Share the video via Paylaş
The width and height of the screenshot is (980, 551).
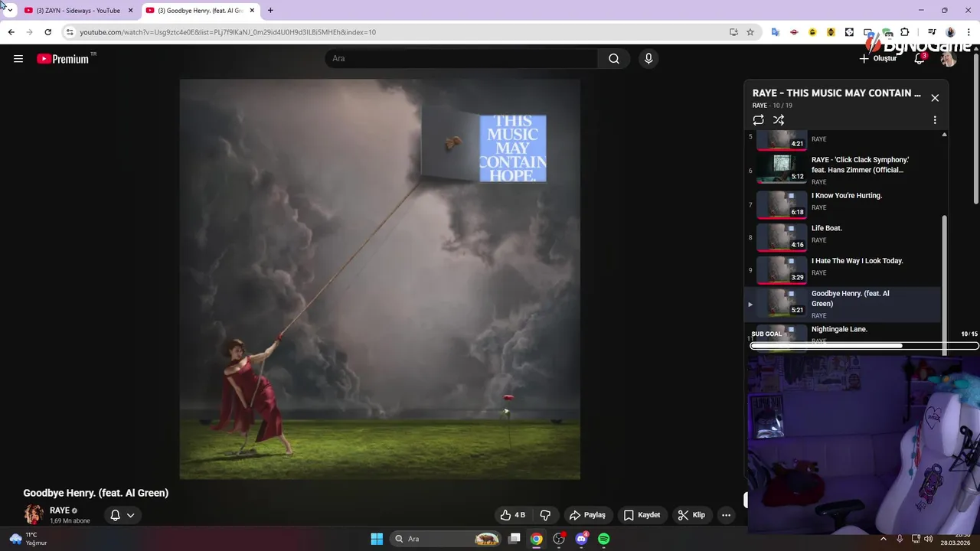point(588,515)
